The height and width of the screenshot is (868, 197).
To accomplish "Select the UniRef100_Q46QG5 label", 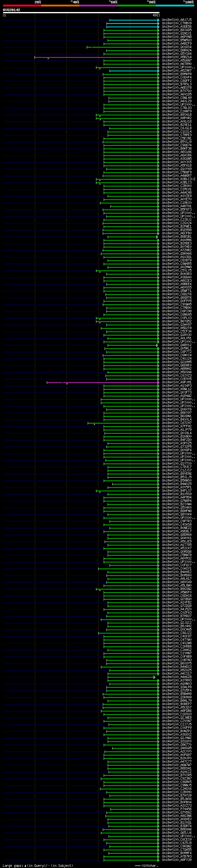I will coord(177,748).
